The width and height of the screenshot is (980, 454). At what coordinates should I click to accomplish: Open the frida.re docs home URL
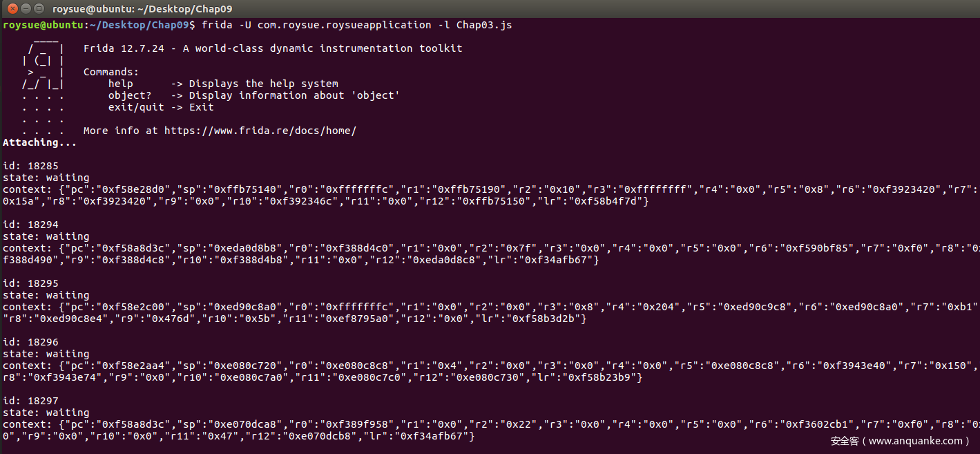pos(260,131)
